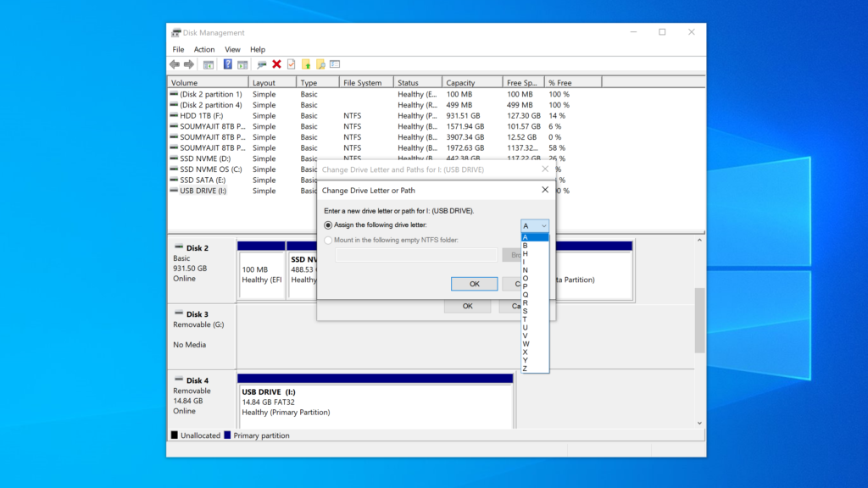Open the View menu
This screenshot has width=868, height=488.
pos(232,49)
